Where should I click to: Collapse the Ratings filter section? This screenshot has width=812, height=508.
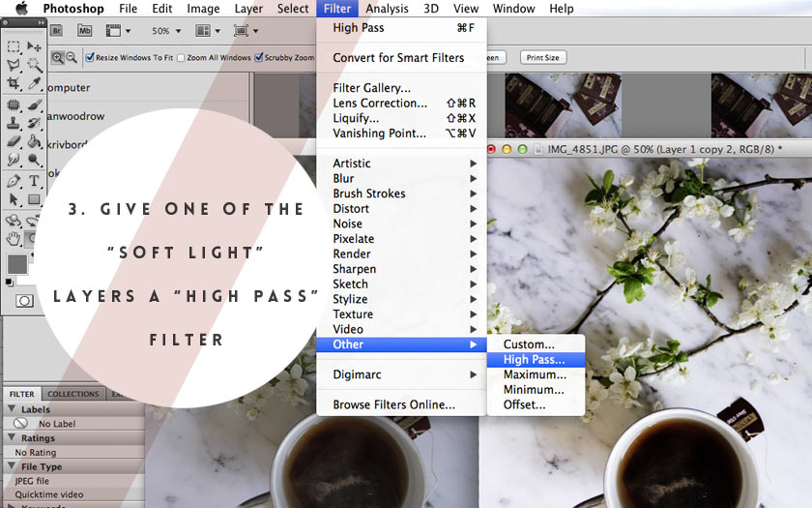(x=12, y=437)
